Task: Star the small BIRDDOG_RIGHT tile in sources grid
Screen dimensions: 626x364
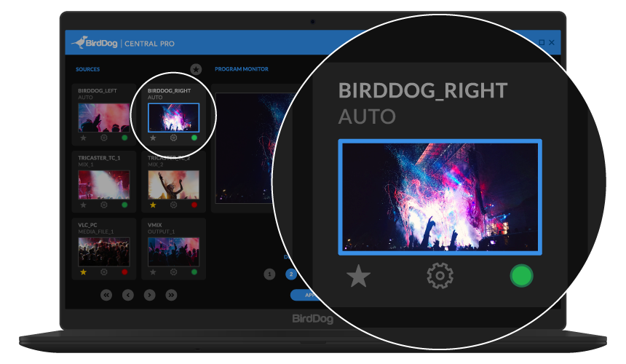Action: 153,138
